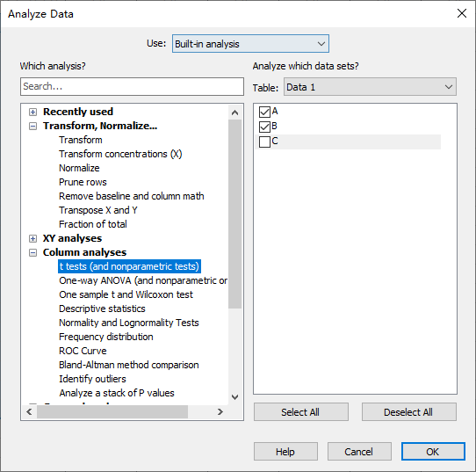
Task: Choose One-way ANOVA analysis
Action: click(143, 280)
